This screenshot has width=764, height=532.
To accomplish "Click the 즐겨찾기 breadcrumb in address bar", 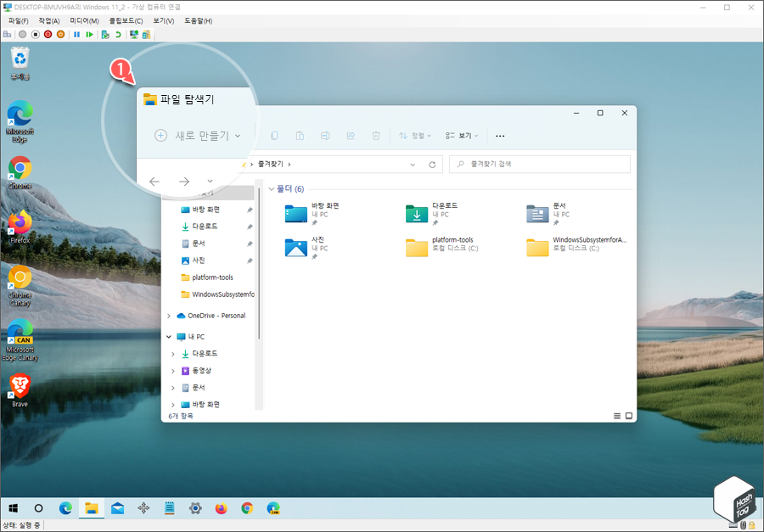I will (x=271, y=164).
